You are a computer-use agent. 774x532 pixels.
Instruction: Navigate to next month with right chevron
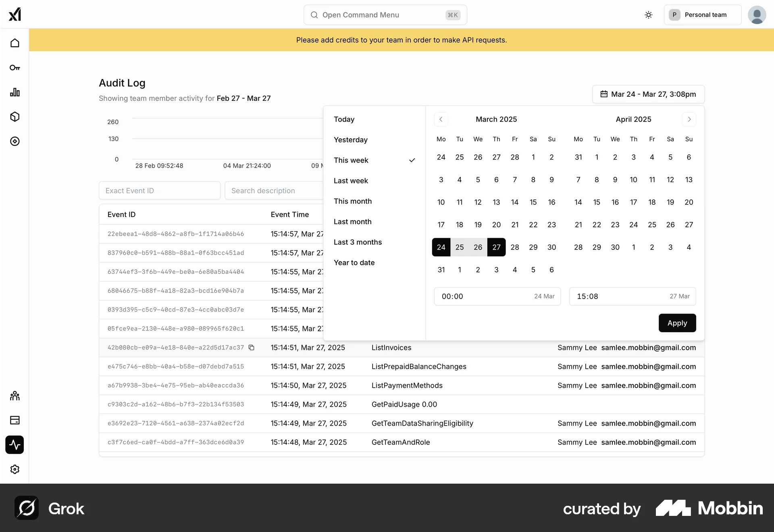(x=689, y=119)
